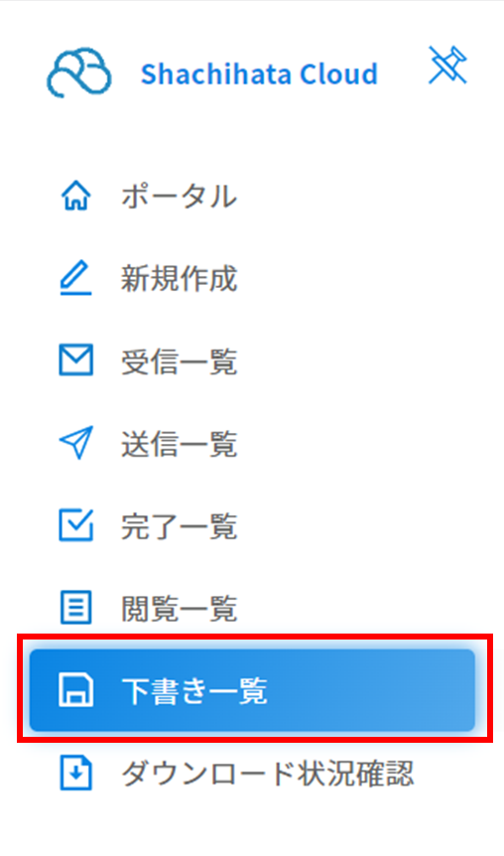Open the ポータル menu item

[x=179, y=196]
